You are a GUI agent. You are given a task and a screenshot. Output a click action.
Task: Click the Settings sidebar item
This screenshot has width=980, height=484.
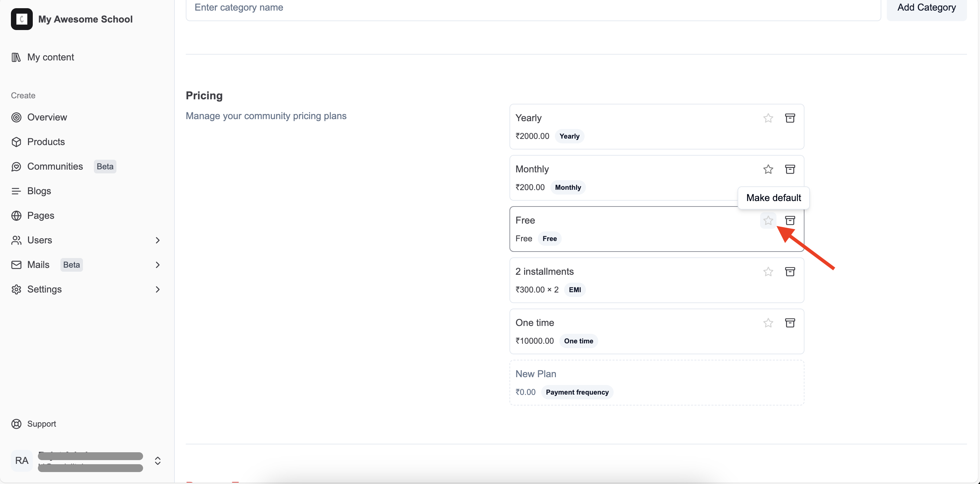pos(37,289)
